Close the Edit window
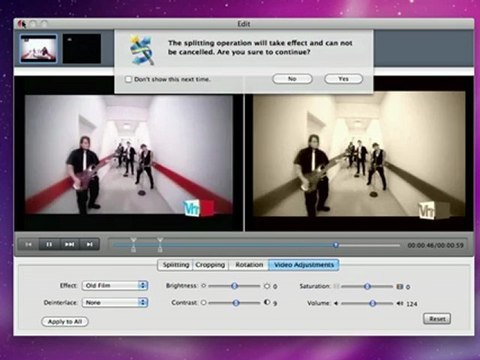This screenshot has height=360, width=480. click(22, 24)
